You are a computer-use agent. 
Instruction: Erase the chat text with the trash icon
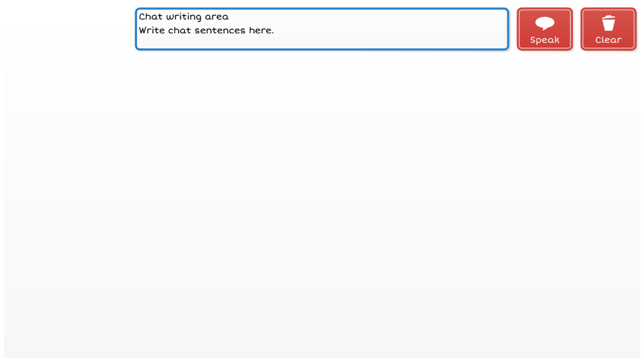[608, 29]
